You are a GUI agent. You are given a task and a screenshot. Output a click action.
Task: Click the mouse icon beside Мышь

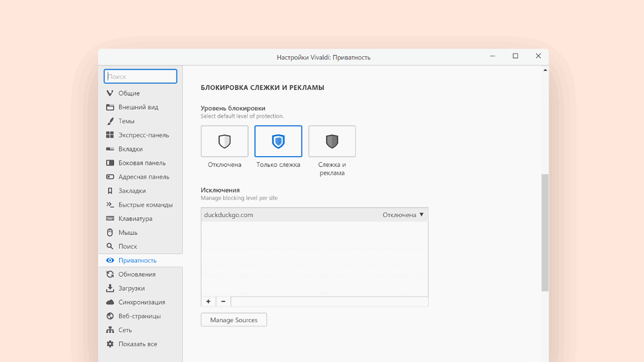pyautogui.click(x=110, y=232)
